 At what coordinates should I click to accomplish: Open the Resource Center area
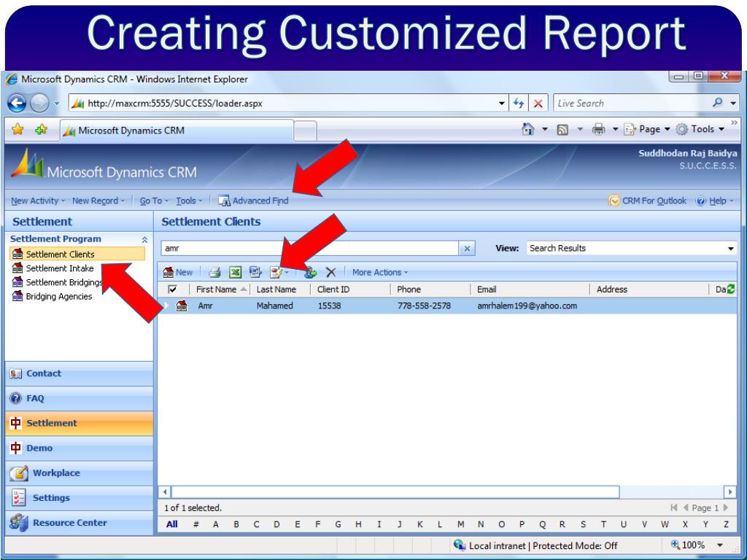pos(79,522)
